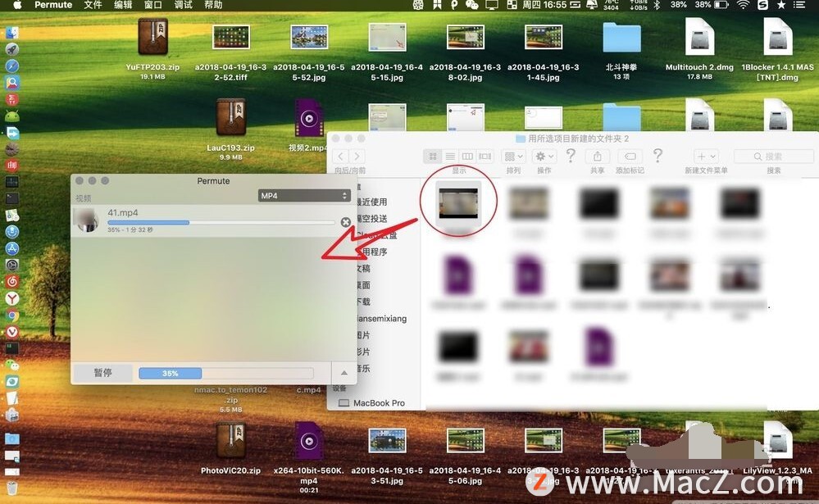Open the 窗口 menu
Viewport: 819px width, 504px height.
click(x=153, y=5)
